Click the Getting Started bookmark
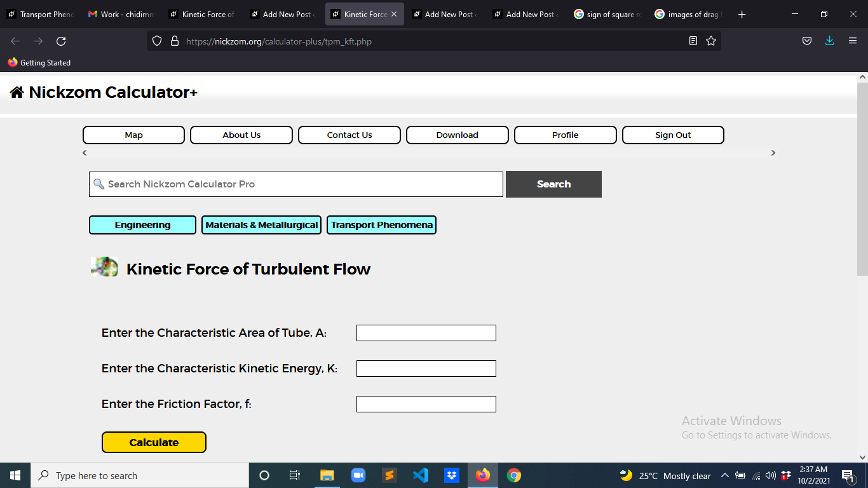This screenshot has width=868, height=488. tap(39, 63)
